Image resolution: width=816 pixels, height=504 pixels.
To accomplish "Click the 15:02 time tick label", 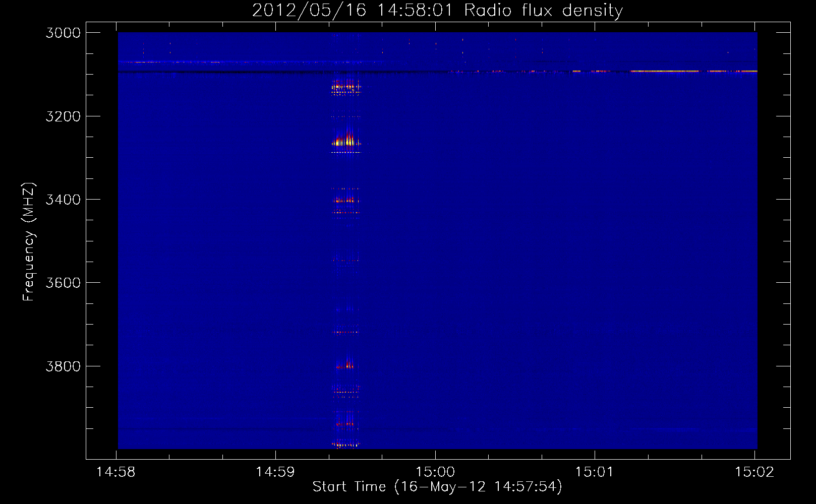I will pyautogui.click(x=754, y=472).
